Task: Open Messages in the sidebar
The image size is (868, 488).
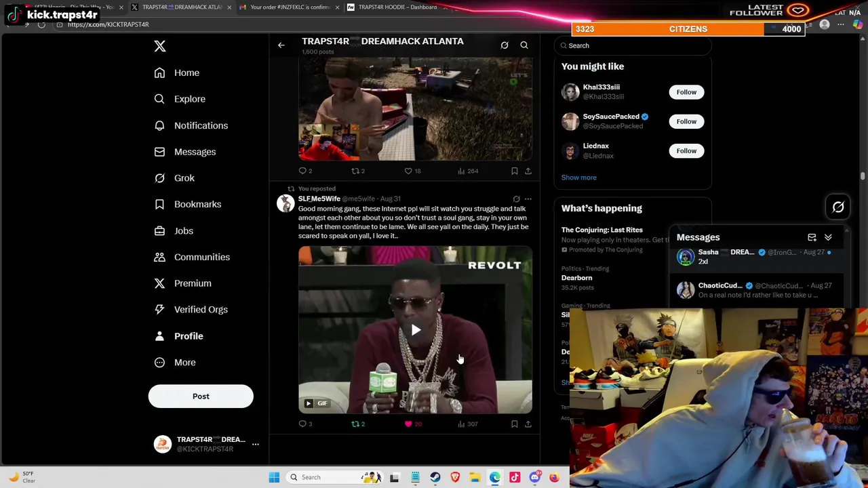Action: (x=185, y=152)
